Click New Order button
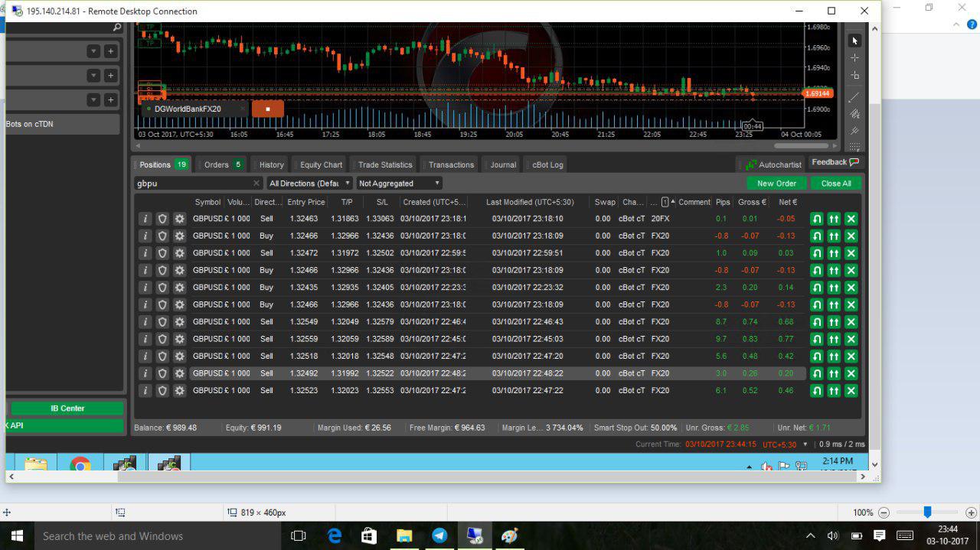Screen dimensions: 980x550 pos(776,184)
